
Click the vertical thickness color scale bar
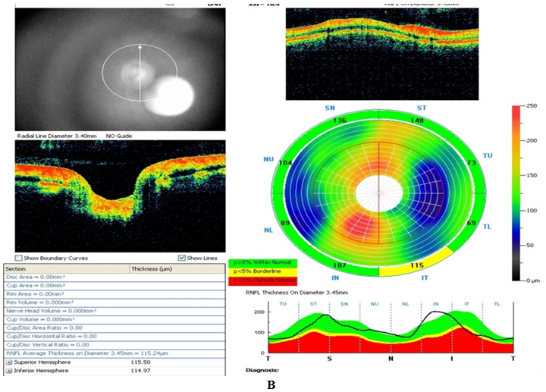[x=516, y=192]
